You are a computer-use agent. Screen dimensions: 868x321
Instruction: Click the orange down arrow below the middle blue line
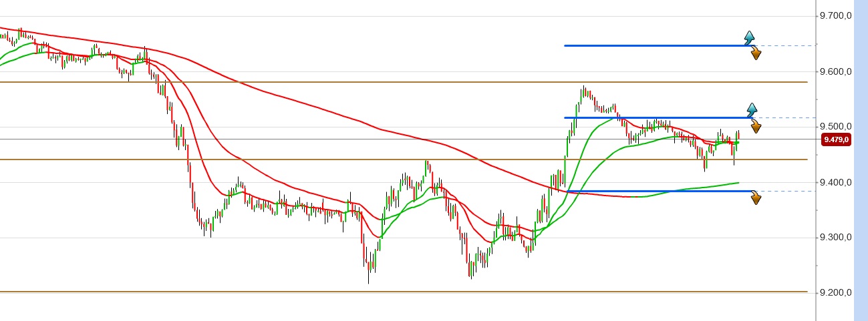click(x=756, y=127)
